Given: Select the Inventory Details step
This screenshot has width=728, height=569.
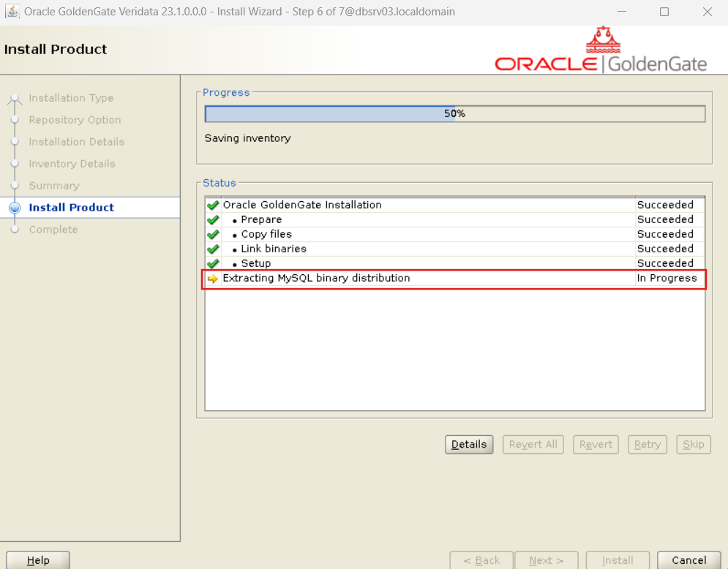Looking at the screenshot, I should [x=72, y=163].
